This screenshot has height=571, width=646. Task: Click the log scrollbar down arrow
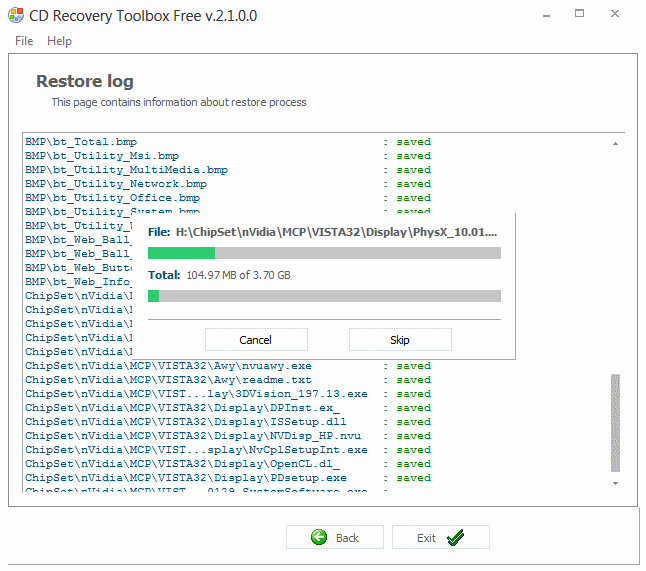(x=615, y=483)
